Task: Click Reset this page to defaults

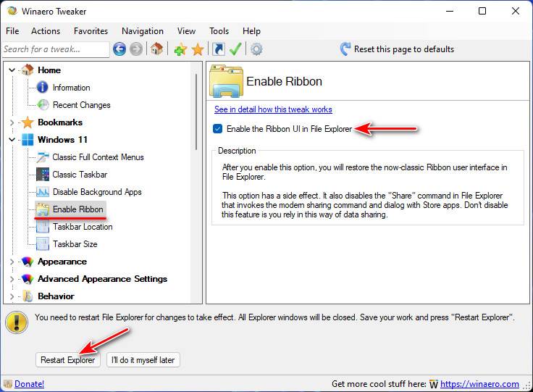Action: coord(404,49)
